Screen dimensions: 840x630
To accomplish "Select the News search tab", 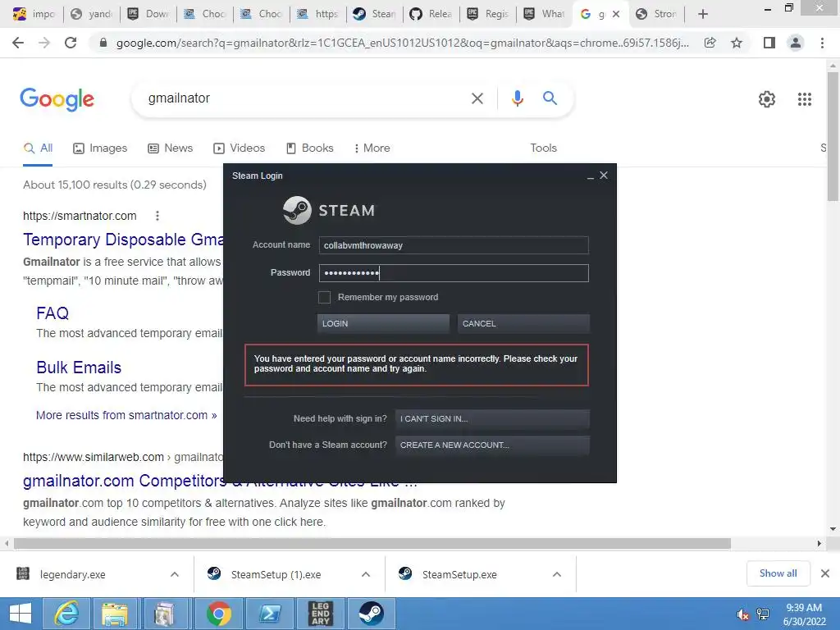I will (x=171, y=148).
